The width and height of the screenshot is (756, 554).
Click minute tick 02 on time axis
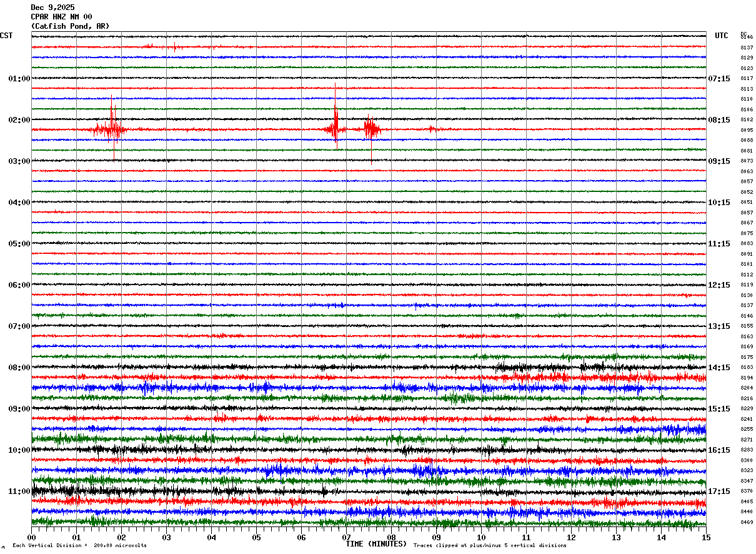point(121,537)
